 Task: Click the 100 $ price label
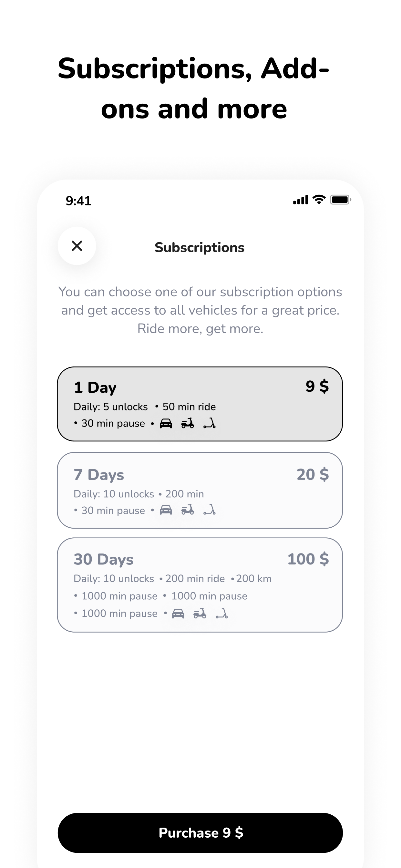click(x=308, y=559)
